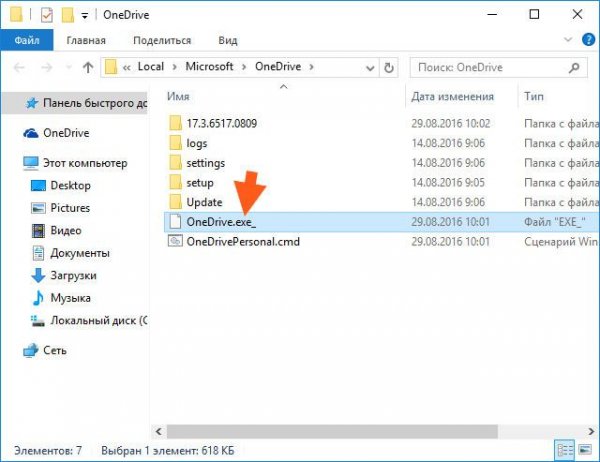Select the 17.3.6517.0809 folder
600x462 pixels.
tap(222, 123)
